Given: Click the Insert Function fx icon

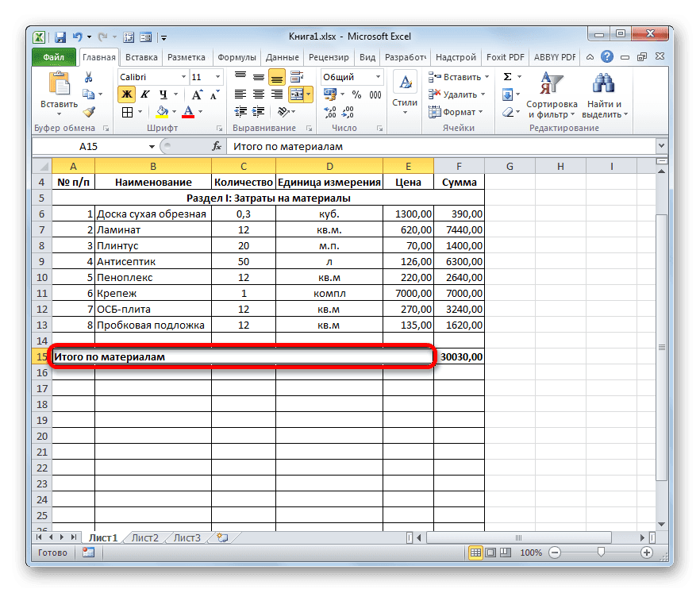Looking at the screenshot, I should [x=216, y=146].
